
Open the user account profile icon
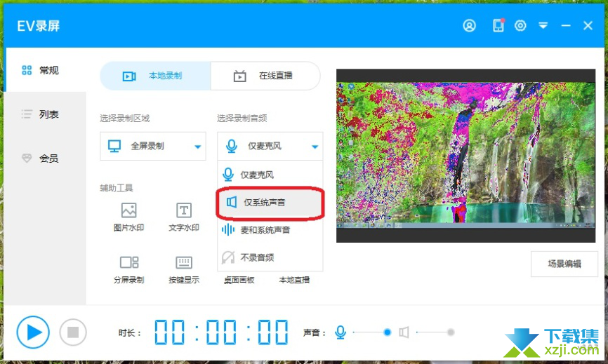[469, 25]
